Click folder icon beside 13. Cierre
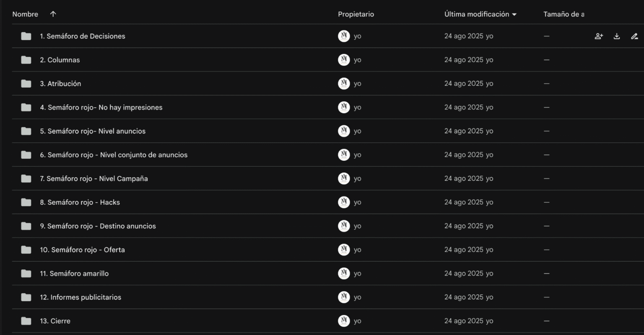644x335 pixels. [26, 321]
